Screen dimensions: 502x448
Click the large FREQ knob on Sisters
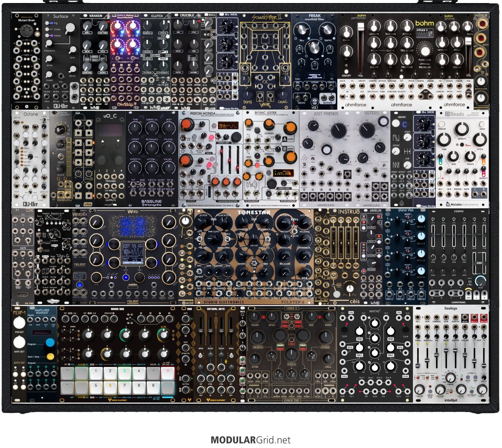coord(366,130)
